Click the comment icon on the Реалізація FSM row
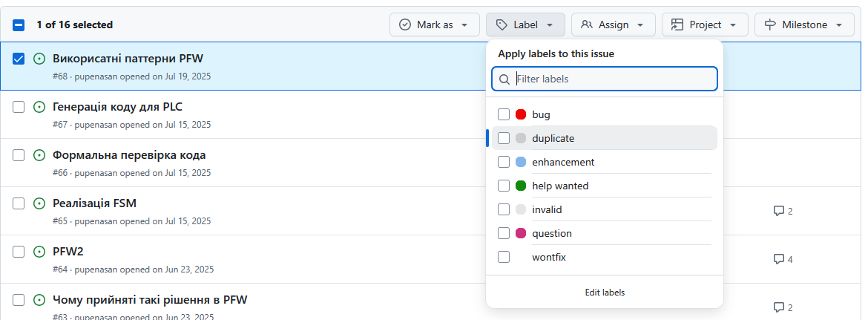868x320 pixels. 778,211
